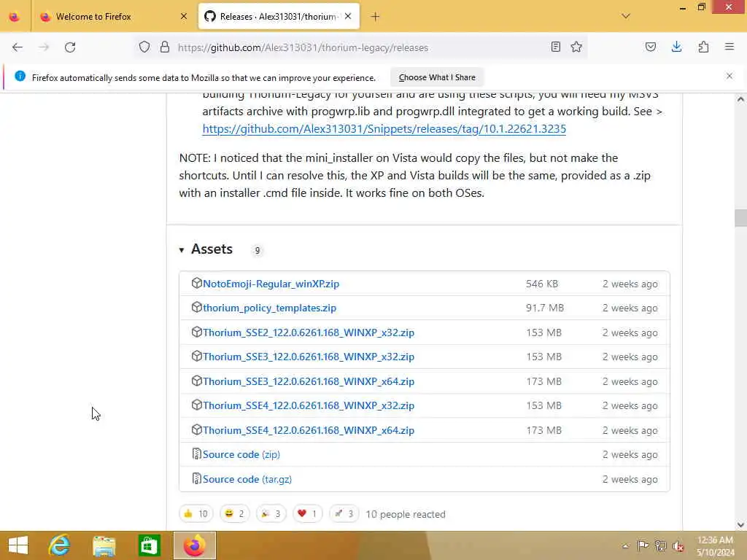Toggle reader view icon in address bar
747x560 pixels.
[x=555, y=47]
